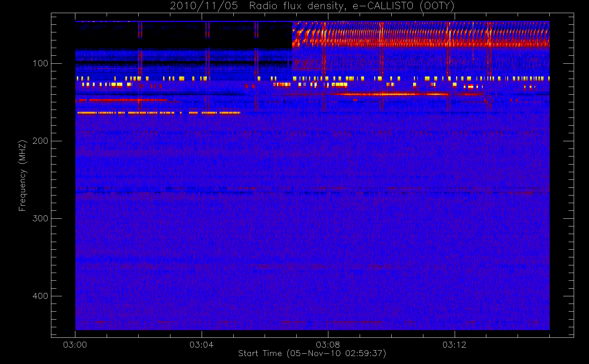Click the '03:00' time tick label
Viewport: 589px width, 364px height.
75,345
